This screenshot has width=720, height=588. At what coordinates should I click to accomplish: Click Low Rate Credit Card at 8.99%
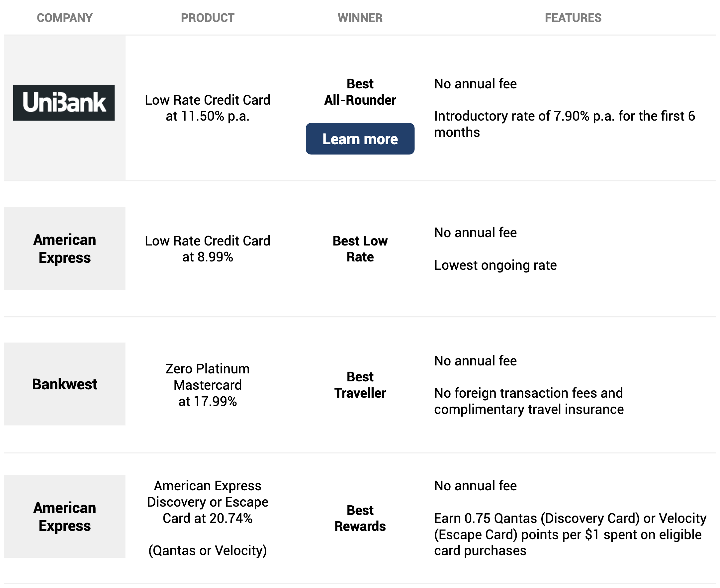207,248
